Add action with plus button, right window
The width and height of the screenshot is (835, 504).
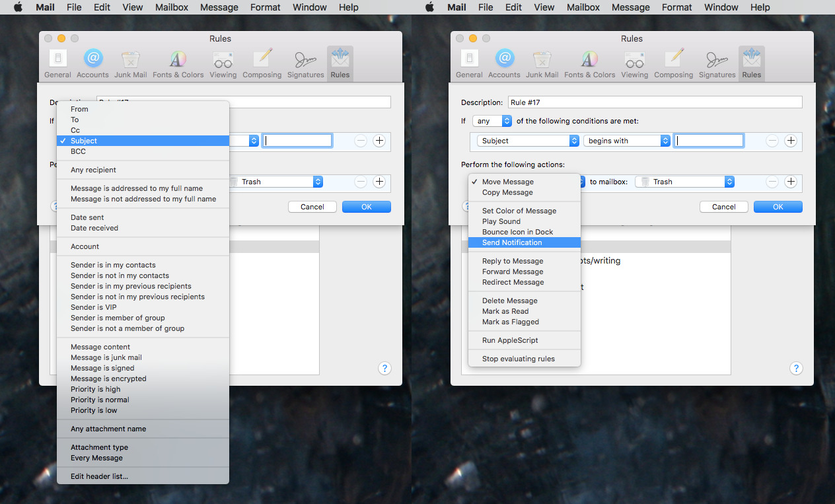click(791, 182)
